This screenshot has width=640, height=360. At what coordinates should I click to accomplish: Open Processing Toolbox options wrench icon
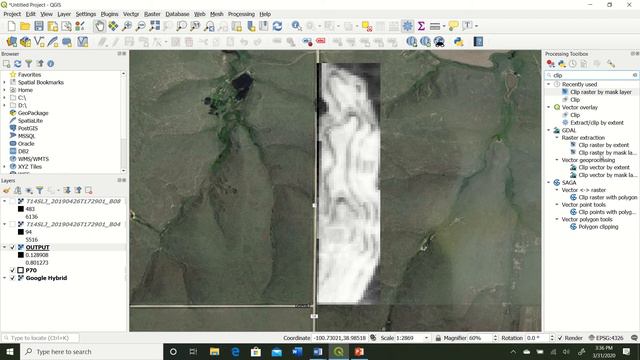[x=611, y=64]
